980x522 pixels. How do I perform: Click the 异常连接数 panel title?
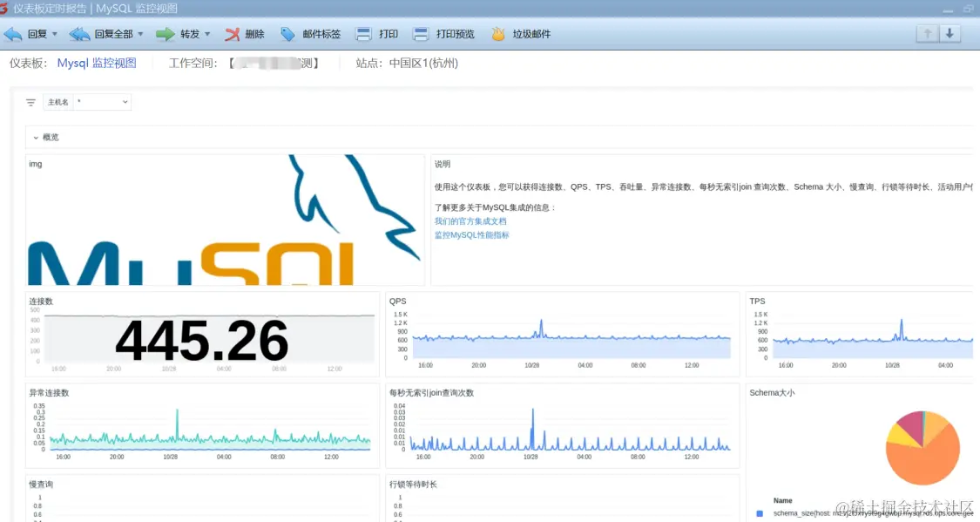pos(49,393)
